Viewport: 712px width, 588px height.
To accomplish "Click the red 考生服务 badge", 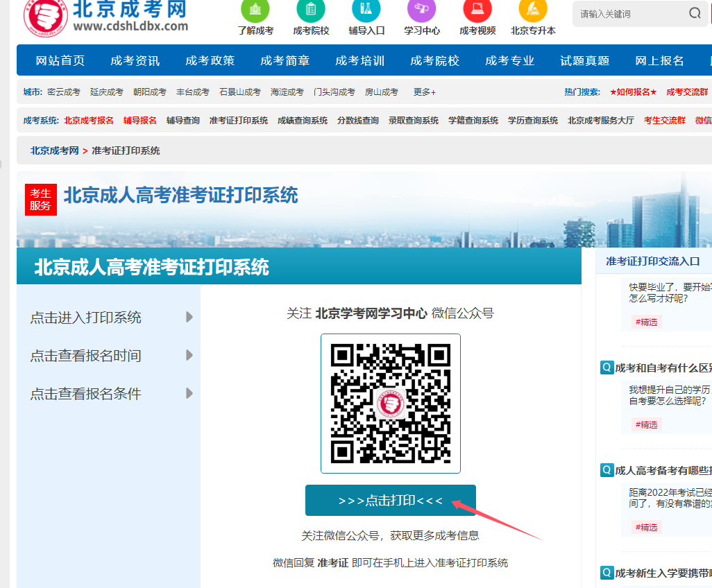I will 41,200.
